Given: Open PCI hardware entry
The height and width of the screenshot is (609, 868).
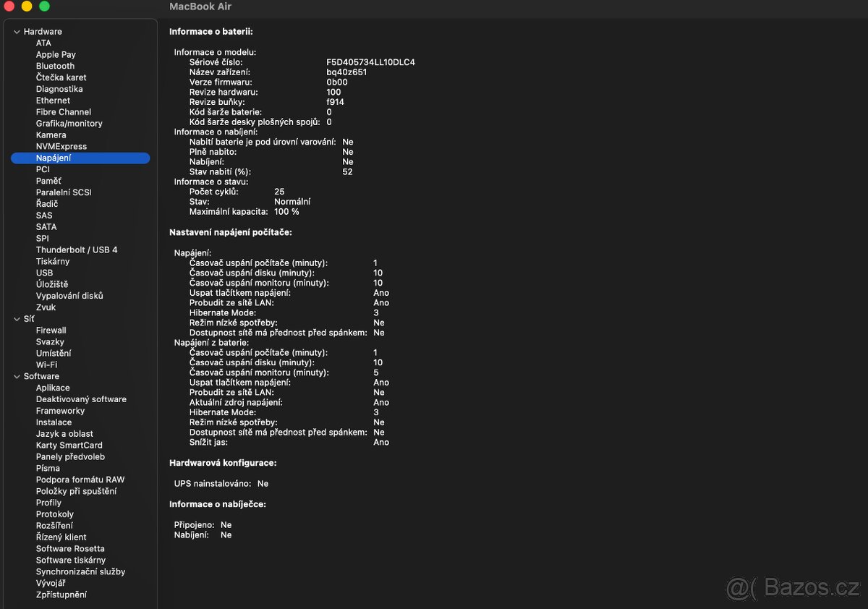Looking at the screenshot, I should (43, 169).
